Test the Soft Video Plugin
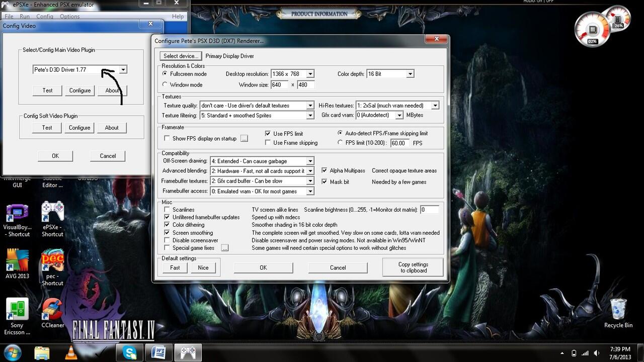 47,128
